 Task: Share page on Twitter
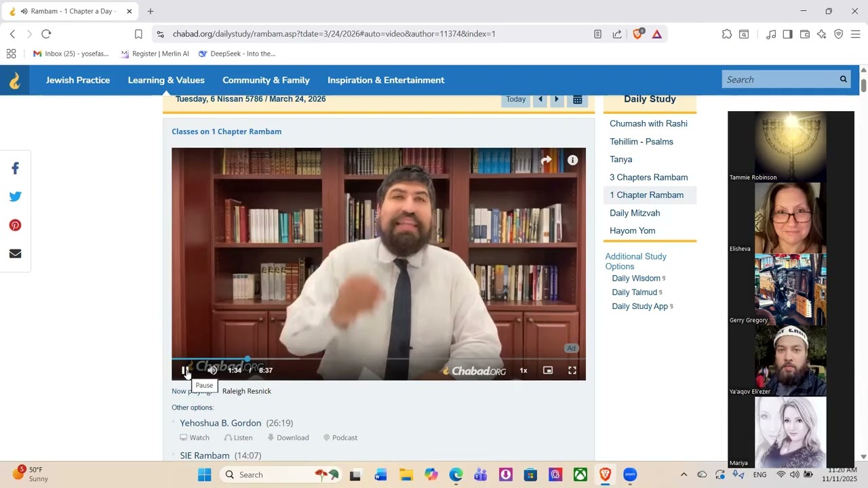coord(15,197)
